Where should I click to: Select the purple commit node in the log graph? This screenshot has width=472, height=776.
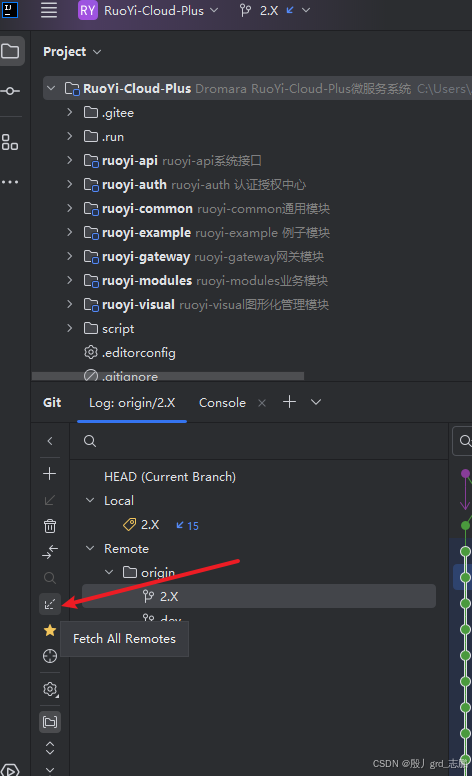(x=465, y=474)
